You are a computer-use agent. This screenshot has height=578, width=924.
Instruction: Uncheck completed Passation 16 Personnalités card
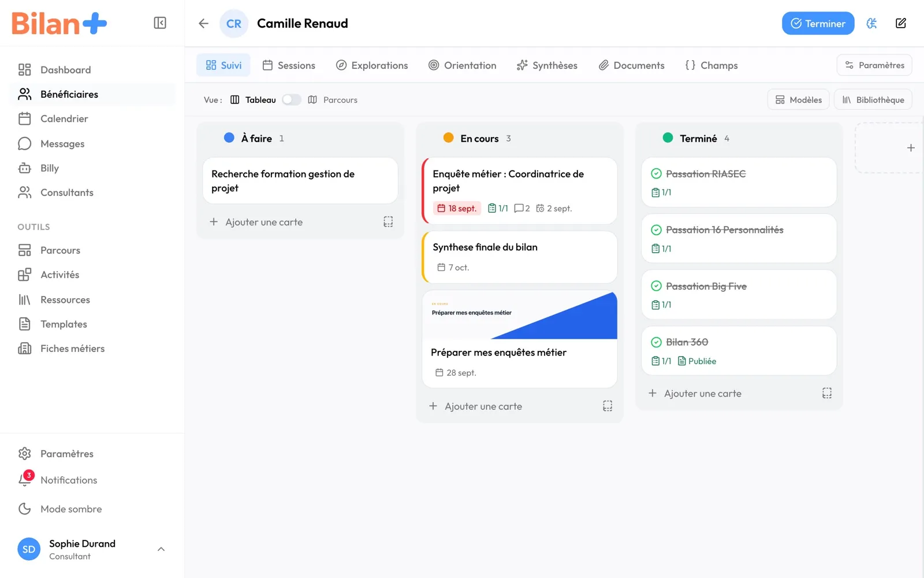coord(656,230)
